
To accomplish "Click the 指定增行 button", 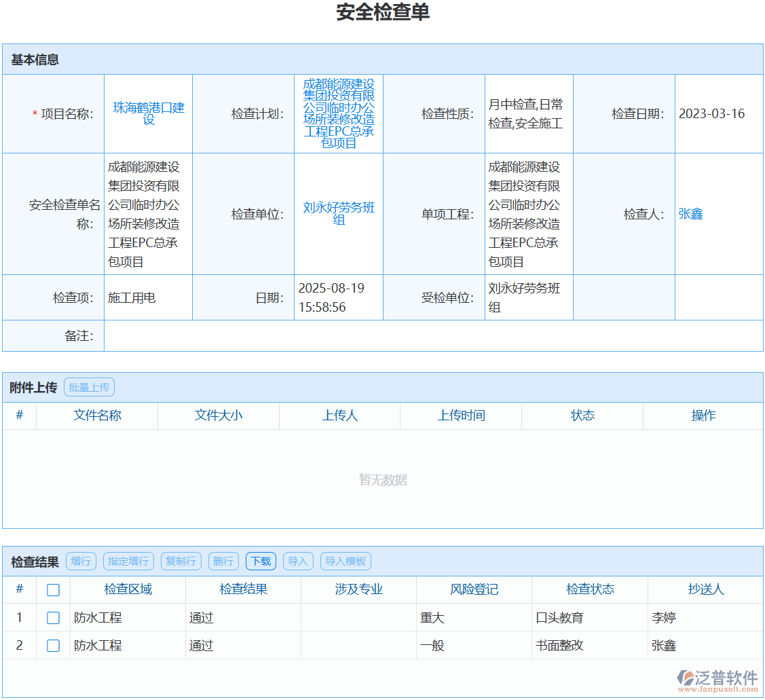I will click(x=128, y=561).
